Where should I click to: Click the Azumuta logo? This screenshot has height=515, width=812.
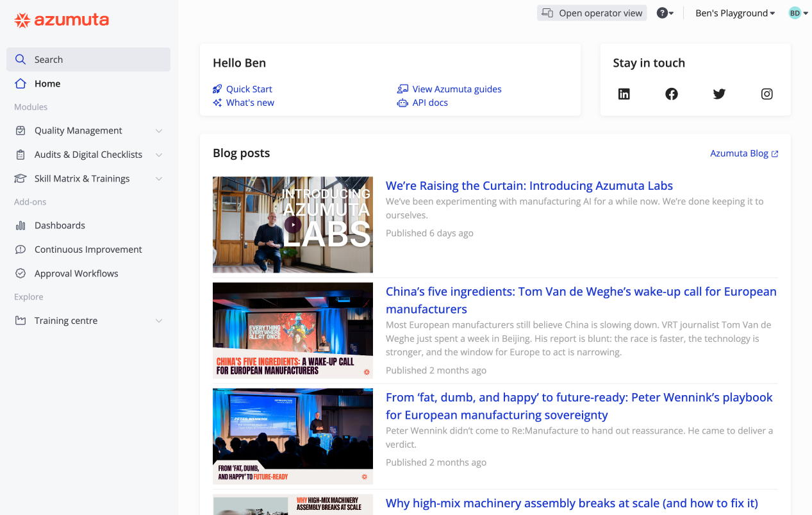(62, 20)
